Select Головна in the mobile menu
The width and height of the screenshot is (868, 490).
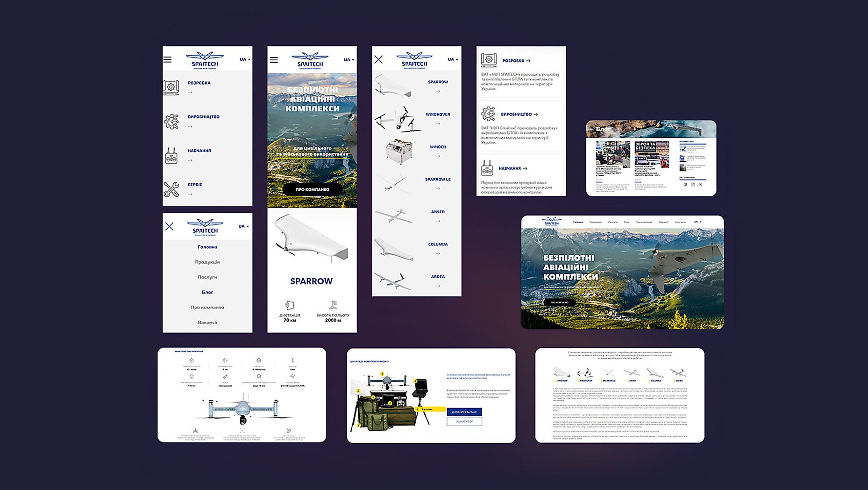pyautogui.click(x=207, y=247)
